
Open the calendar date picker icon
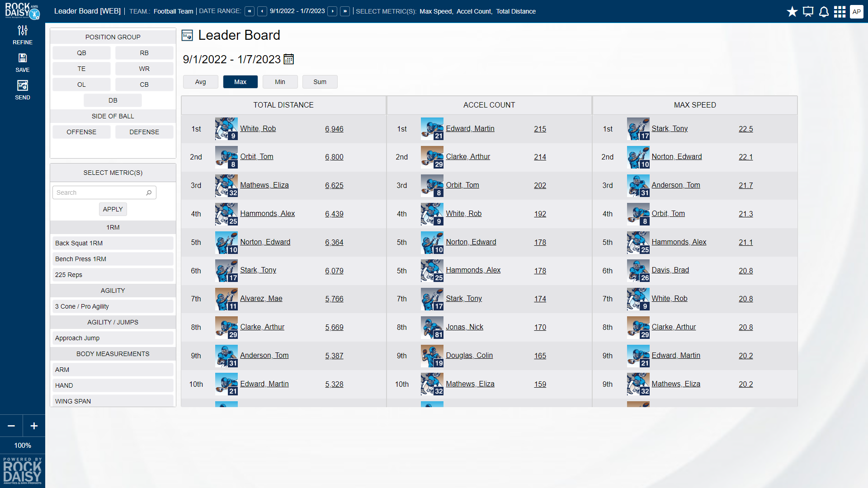(288, 59)
